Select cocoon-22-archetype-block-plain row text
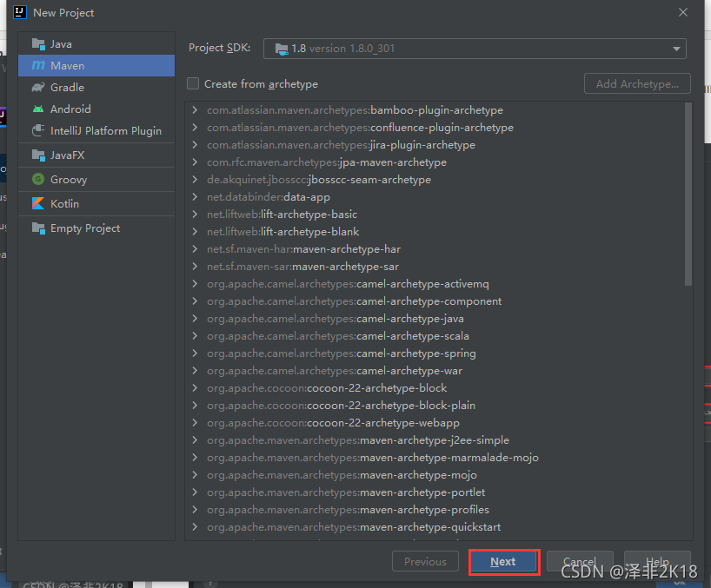The image size is (711, 588). pyautogui.click(x=341, y=406)
